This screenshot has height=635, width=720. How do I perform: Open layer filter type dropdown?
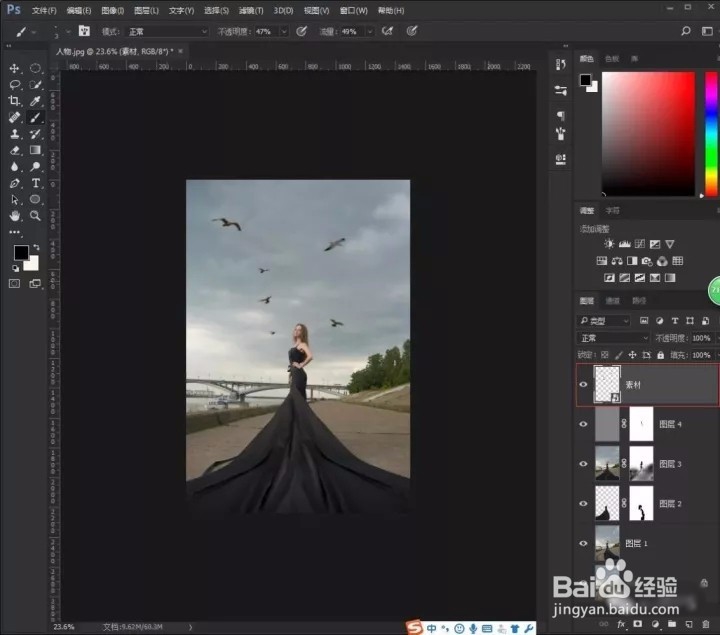click(x=603, y=321)
